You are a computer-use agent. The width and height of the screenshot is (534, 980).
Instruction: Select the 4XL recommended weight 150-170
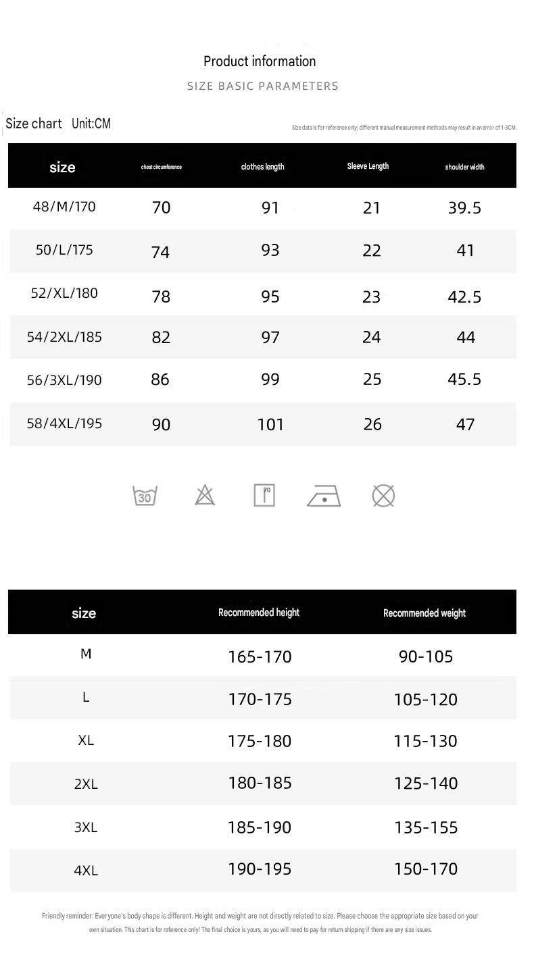click(x=426, y=869)
